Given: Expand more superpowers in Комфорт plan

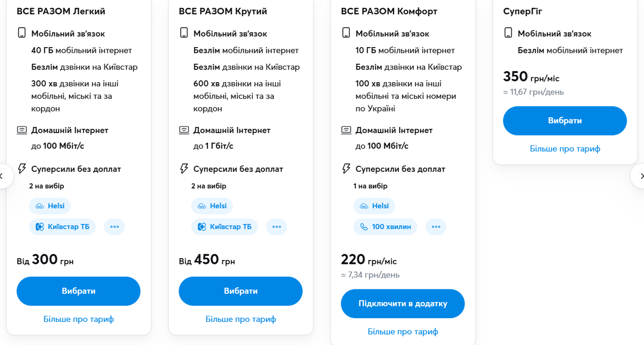Looking at the screenshot, I should click(436, 227).
